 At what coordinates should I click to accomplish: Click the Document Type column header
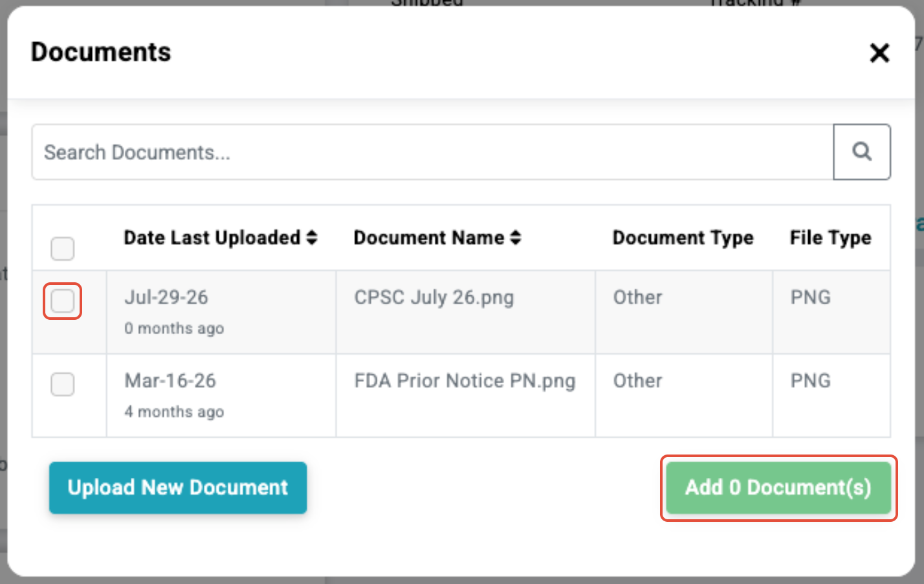pos(683,238)
